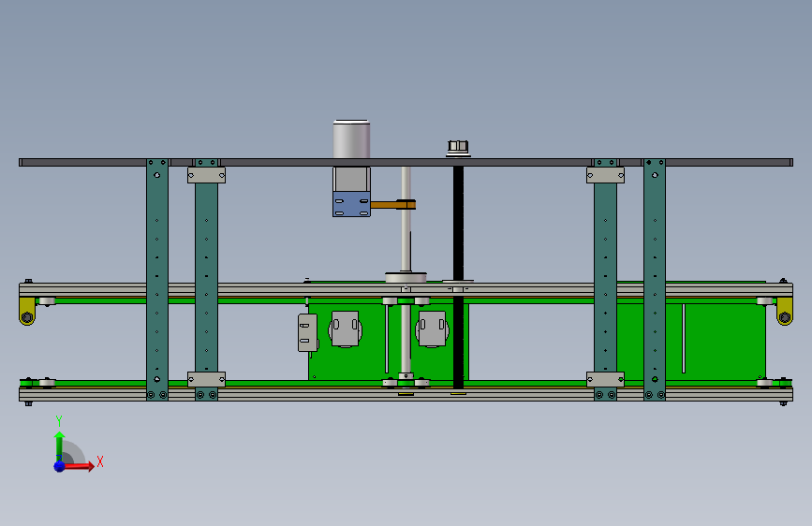Screen dimensions: 812x526
Task: Select the silver motor cylinder above the top plate
Action: pos(351,139)
